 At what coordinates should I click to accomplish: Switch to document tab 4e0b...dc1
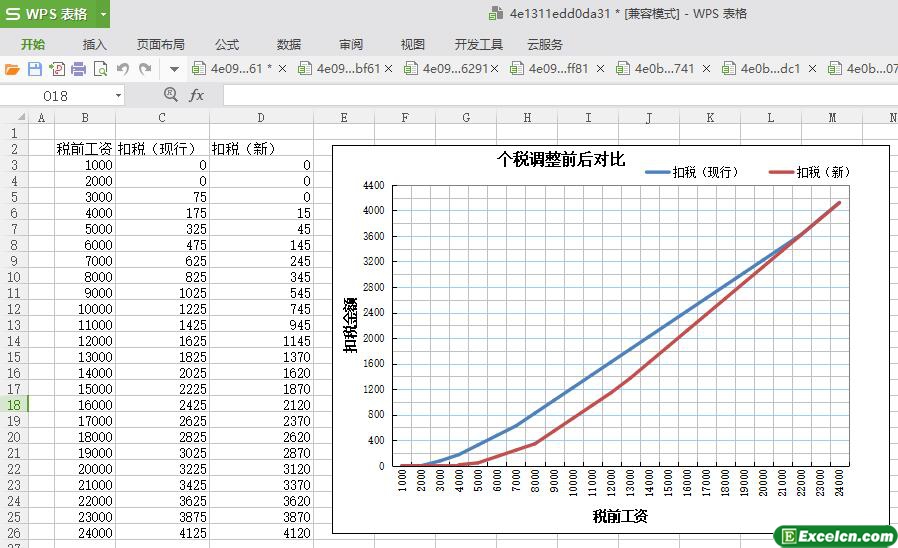coord(761,69)
